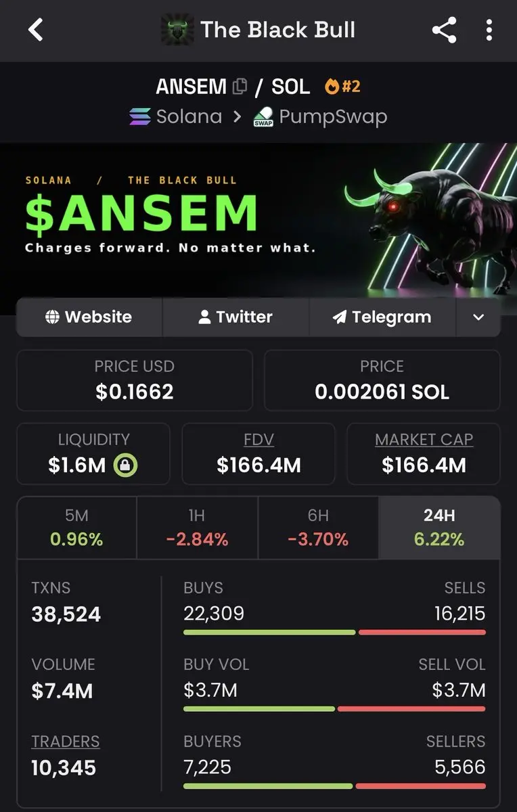The image size is (517, 812).
Task: Open the Telegram link button
Action: (x=382, y=317)
